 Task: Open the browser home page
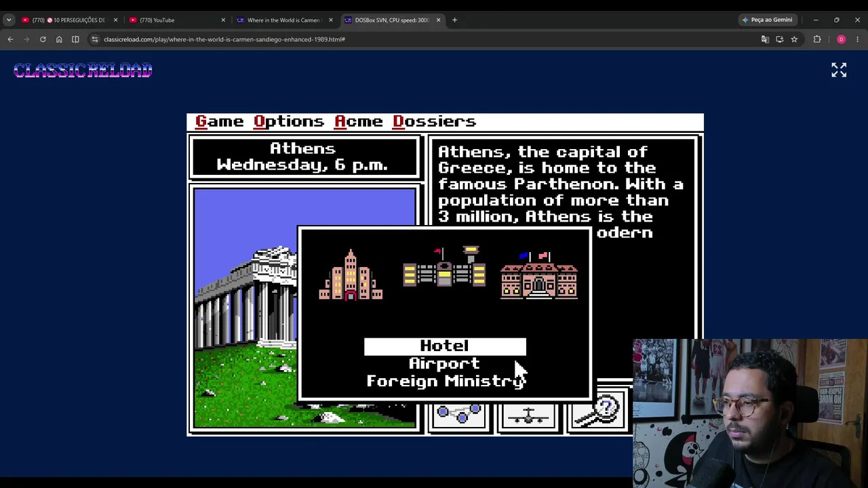59,39
